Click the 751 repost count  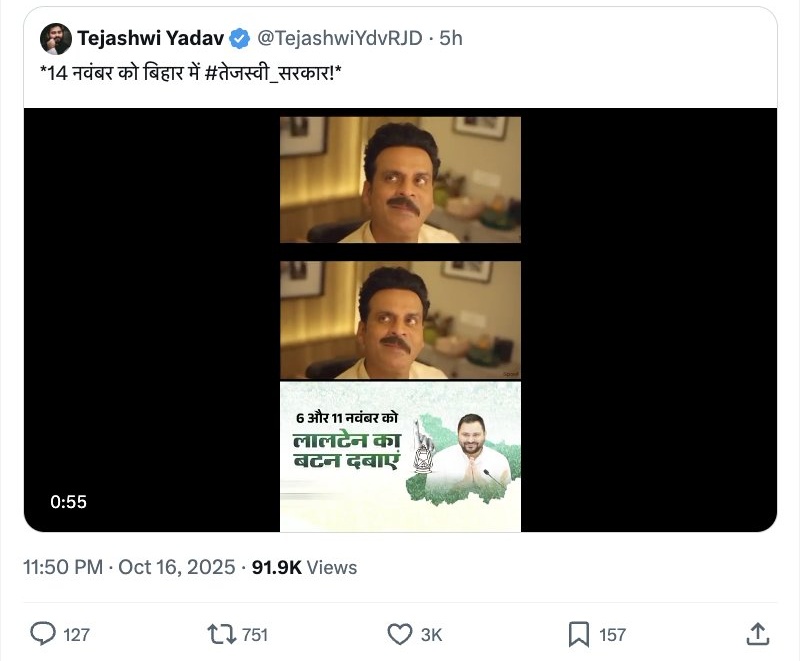click(x=254, y=634)
